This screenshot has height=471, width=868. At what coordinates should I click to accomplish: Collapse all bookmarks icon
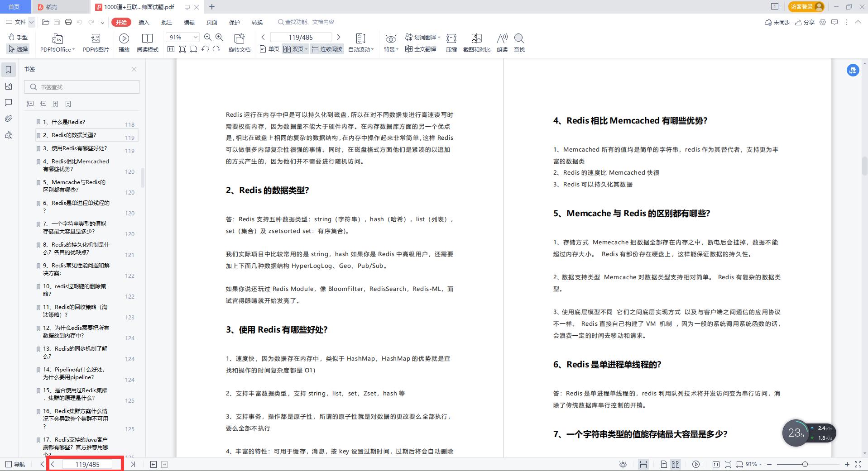pos(43,104)
